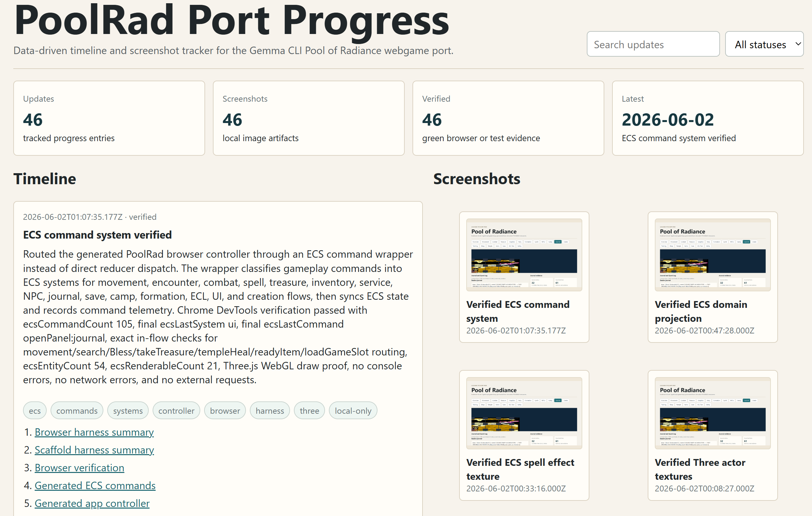
Task: Click the screenshot date 2026-06-02T00:33:16.000Z
Action: 516,488
